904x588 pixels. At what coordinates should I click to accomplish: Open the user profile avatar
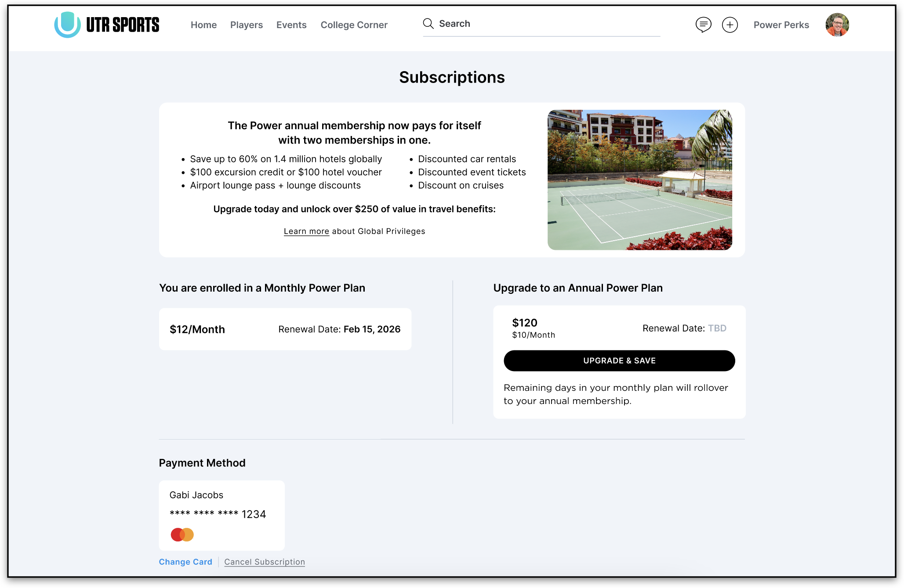[x=837, y=25]
